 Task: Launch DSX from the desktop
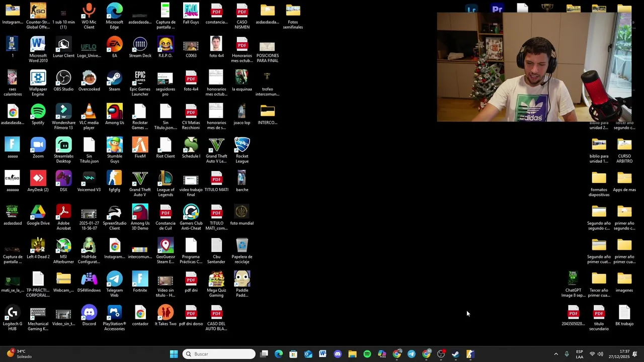63,182
